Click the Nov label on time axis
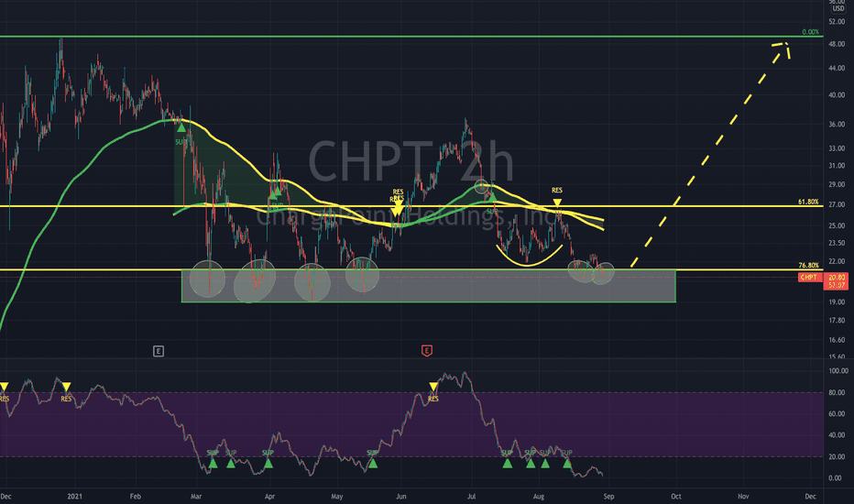854x504 pixels. 743,497
